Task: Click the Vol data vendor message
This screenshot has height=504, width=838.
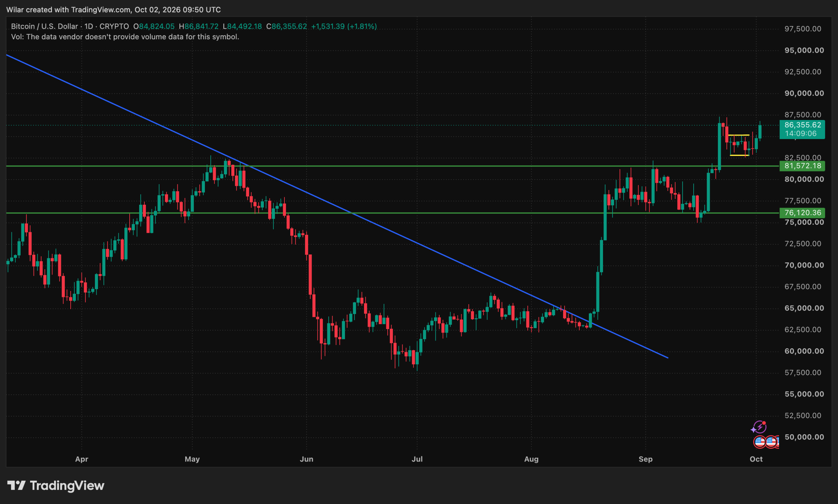Action: (125, 37)
